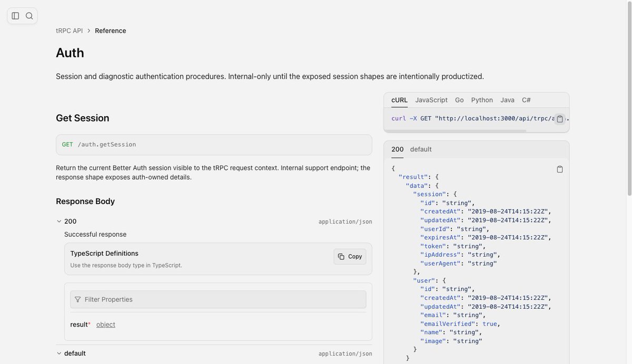Switch to the JavaScript code tab
Viewport: 632px width, 364px height.
(431, 100)
